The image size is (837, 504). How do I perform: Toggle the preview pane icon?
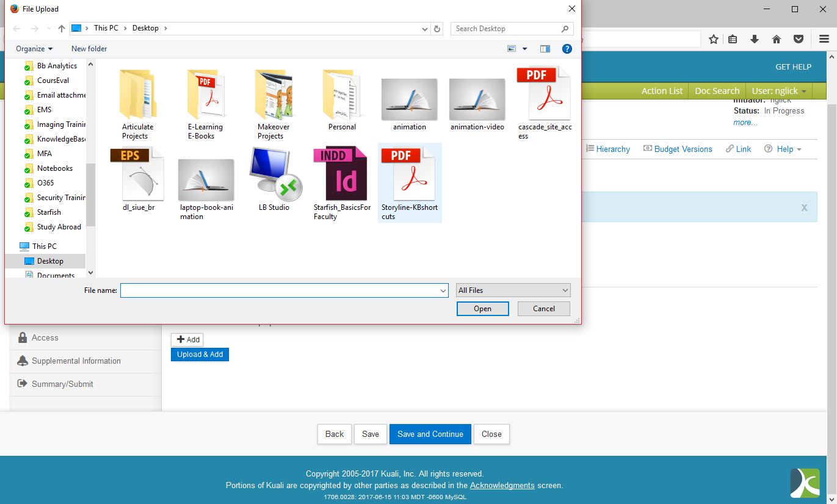point(545,49)
